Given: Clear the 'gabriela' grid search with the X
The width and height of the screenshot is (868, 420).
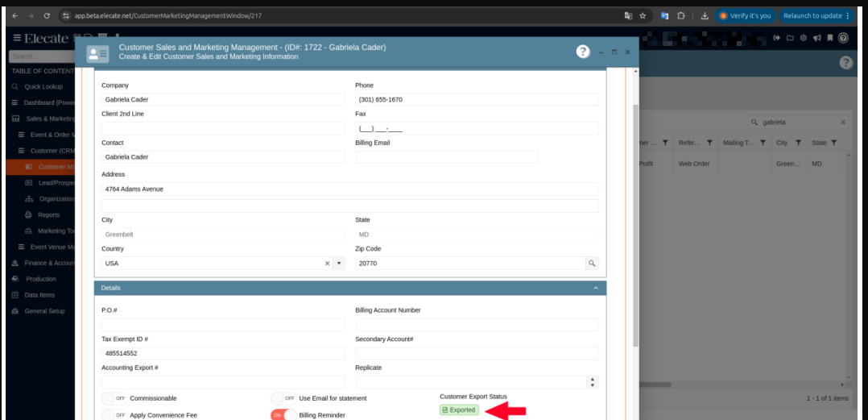Looking at the screenshot, I should click(843, 123).
